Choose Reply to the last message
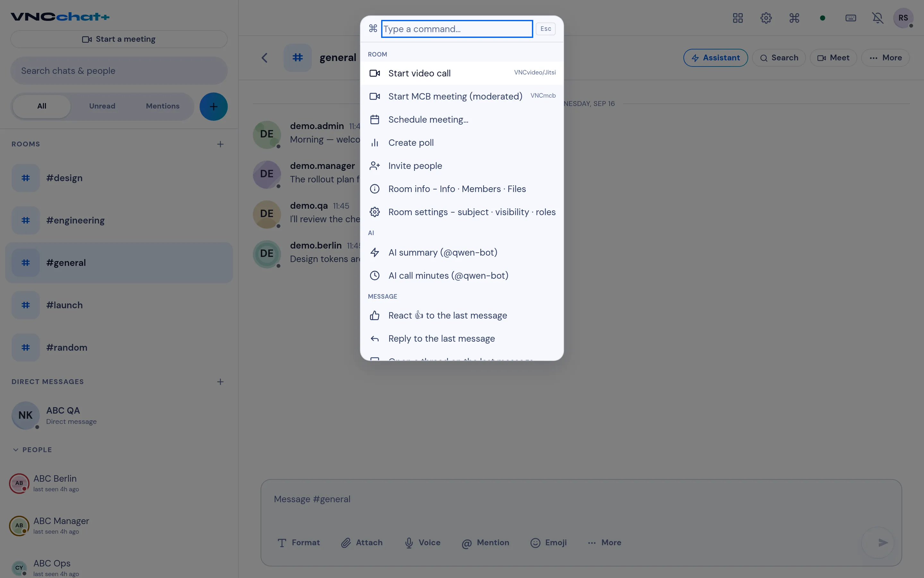Image resolution: width=924 pixels, height=578 pixels. click(462, 339)
